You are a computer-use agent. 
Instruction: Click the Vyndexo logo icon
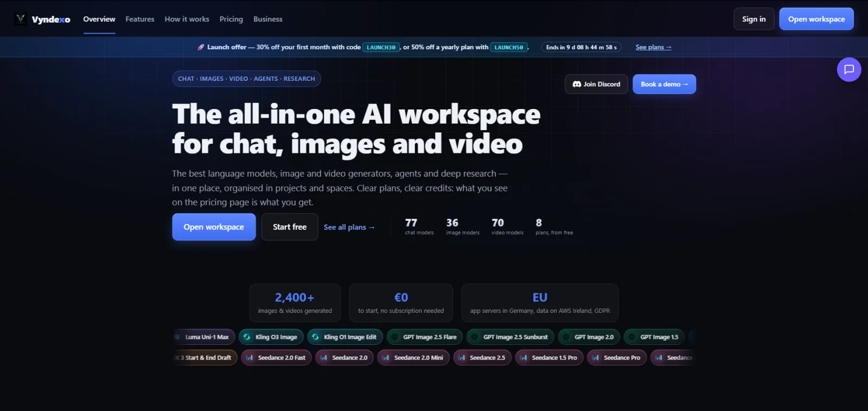pyautogui.click(x=21, y=19)
